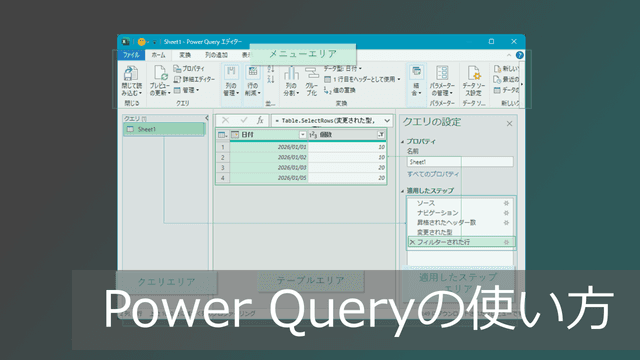Open the 列の管理 column management menu
Viewport: 640px width, 360px height.
pyautogui.click(x=231, y=81)
